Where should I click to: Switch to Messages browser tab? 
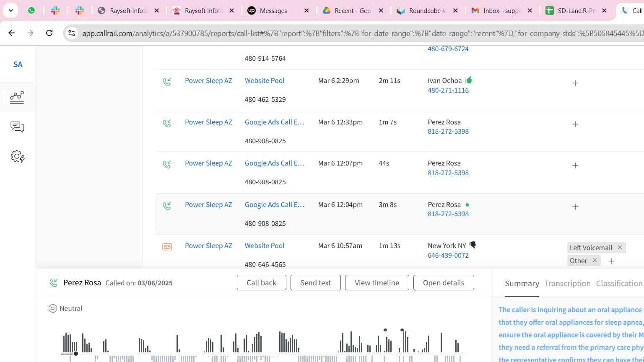(x=278, y=10)
